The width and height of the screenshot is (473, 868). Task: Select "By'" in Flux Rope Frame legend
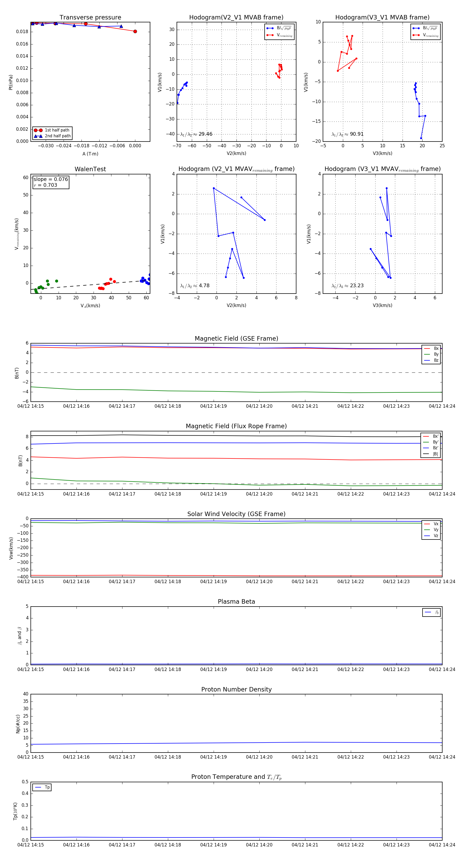[x=431, y=442]
